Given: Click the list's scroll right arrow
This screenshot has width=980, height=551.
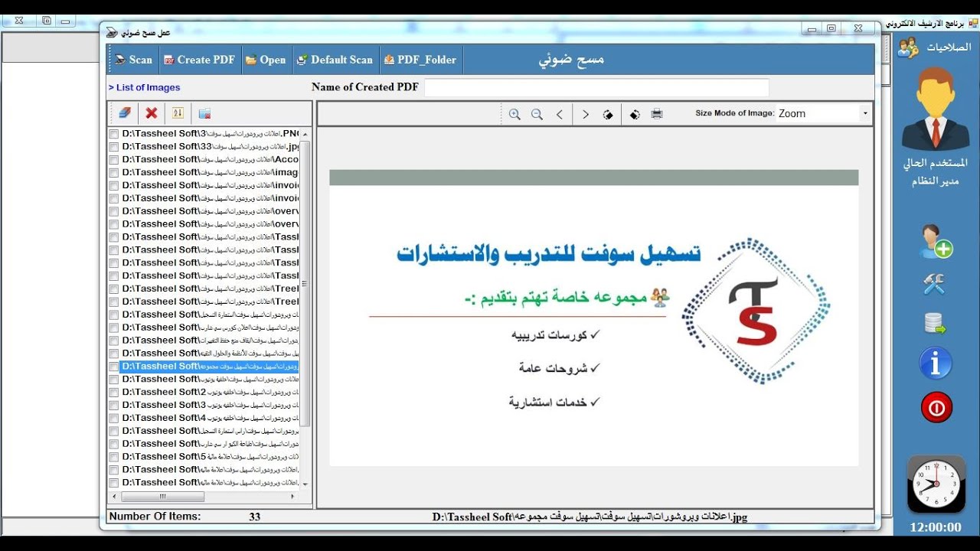Looking at the screenshot, I should [294, 497].
